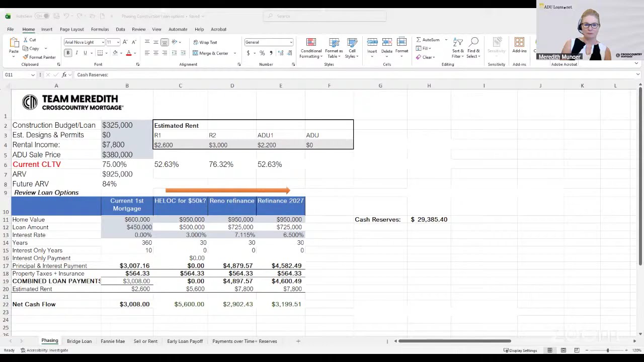Apply percent style
The image size is (644, 362).
(263, 53)
